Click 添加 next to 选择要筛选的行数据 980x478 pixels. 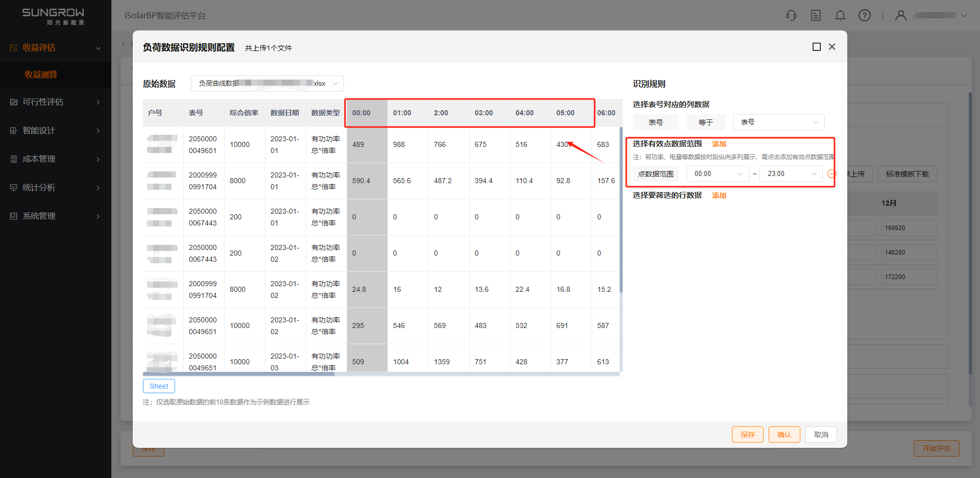point(719,195)
